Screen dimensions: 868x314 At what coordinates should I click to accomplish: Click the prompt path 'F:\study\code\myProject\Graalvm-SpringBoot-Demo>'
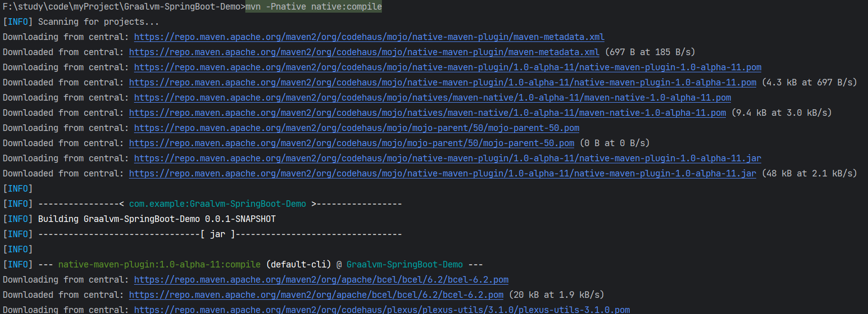pos(124,7)
